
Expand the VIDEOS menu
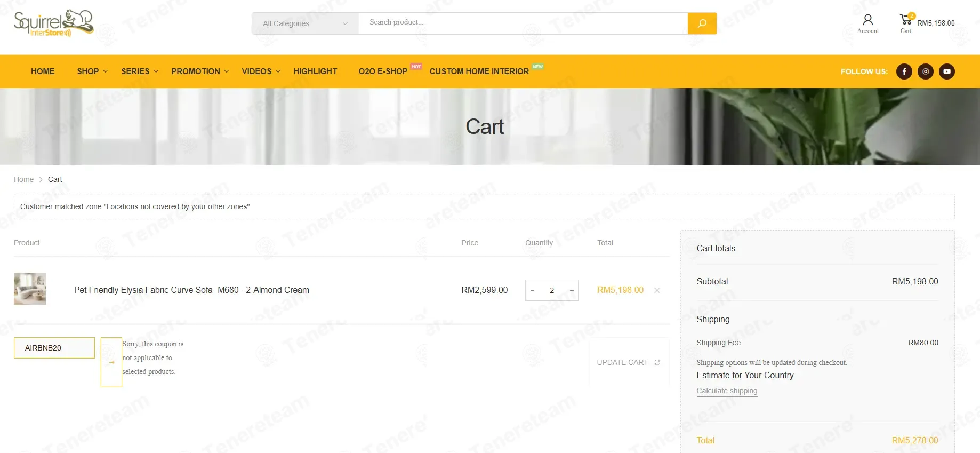tap(261, 71)
